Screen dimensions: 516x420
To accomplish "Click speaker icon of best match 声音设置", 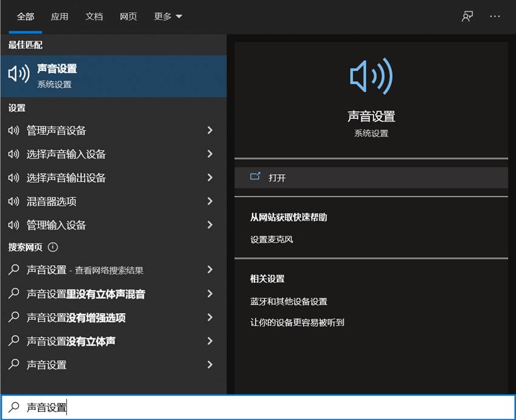I will coord(19,73).
